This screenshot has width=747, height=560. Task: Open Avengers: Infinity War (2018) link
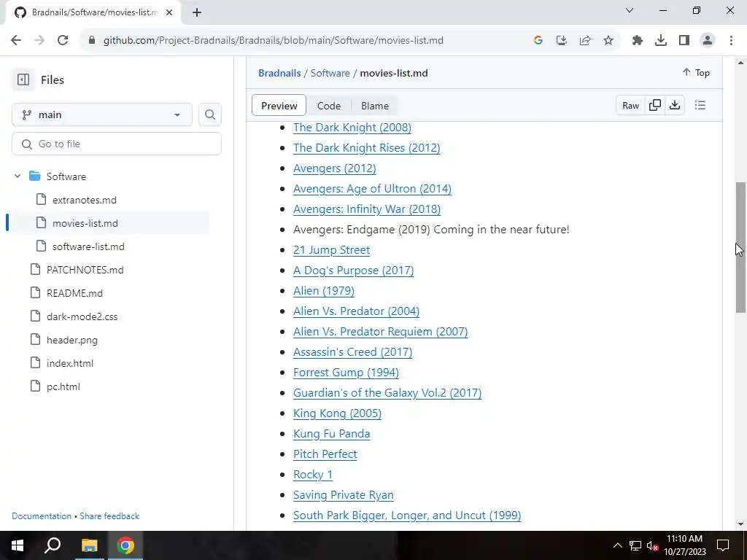point(367,209)
